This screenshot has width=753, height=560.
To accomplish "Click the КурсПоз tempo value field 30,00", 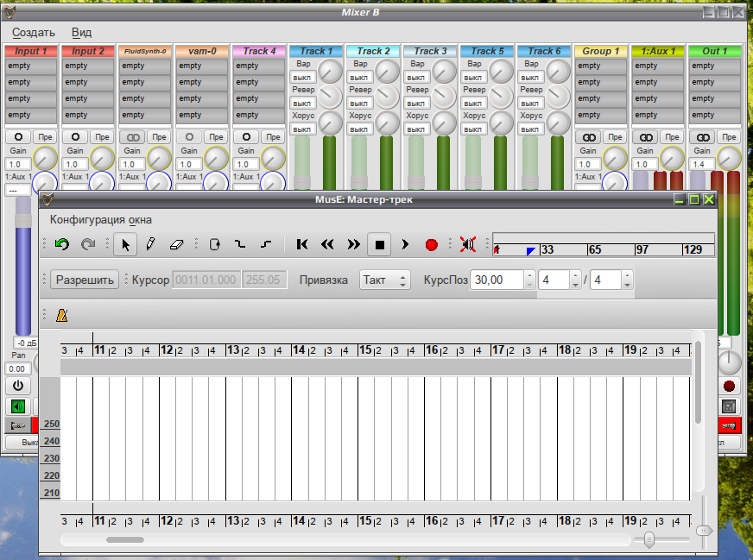I will 497,280.
